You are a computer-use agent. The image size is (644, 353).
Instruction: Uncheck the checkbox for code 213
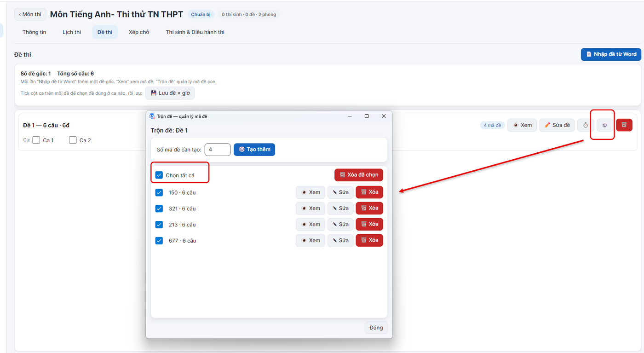[x=159, y=225]
